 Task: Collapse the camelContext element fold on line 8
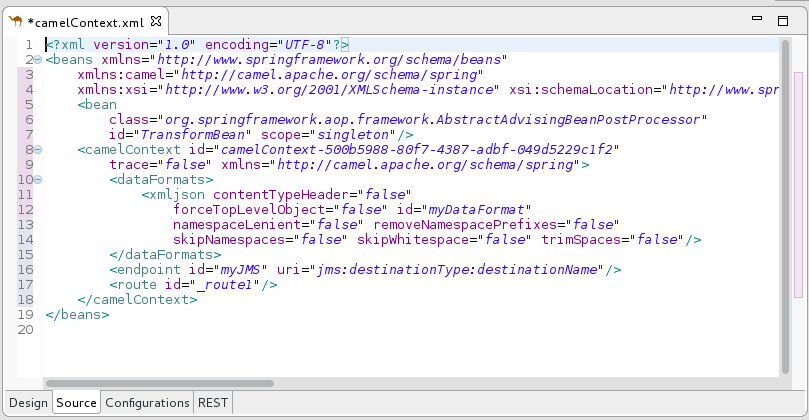37,150
